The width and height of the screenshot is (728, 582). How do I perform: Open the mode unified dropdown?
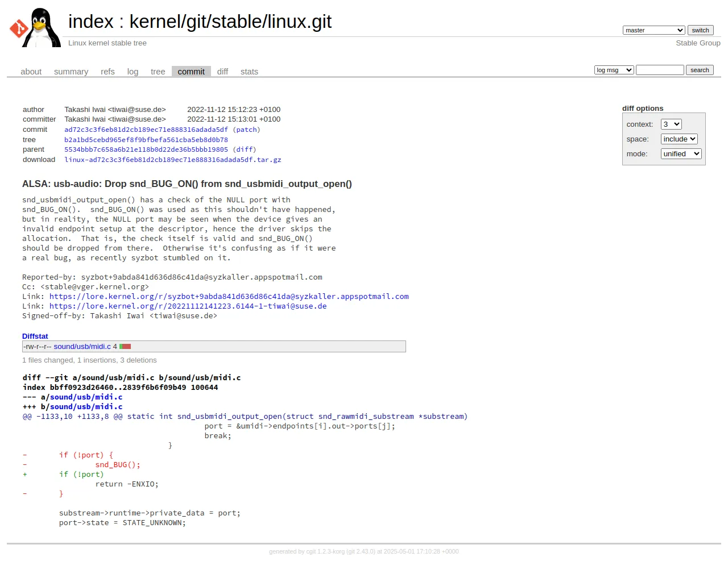coord(681,154)
